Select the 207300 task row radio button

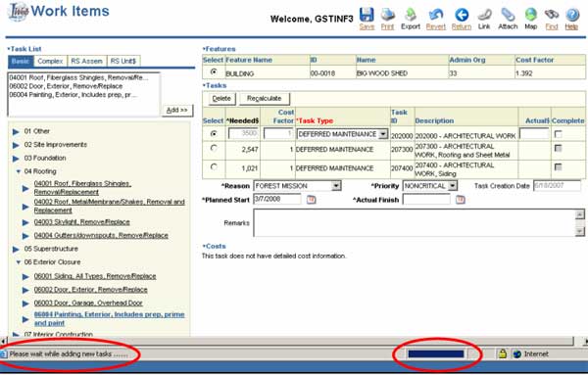(214, 148)
